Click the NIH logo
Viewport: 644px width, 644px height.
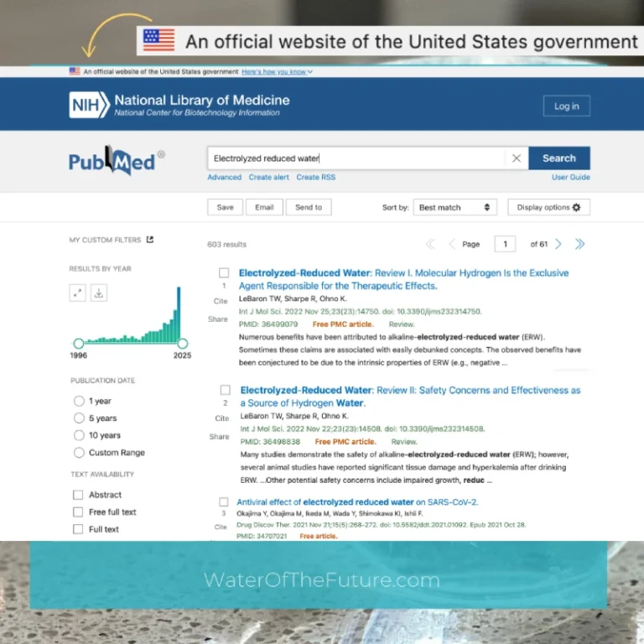point(90,105)
